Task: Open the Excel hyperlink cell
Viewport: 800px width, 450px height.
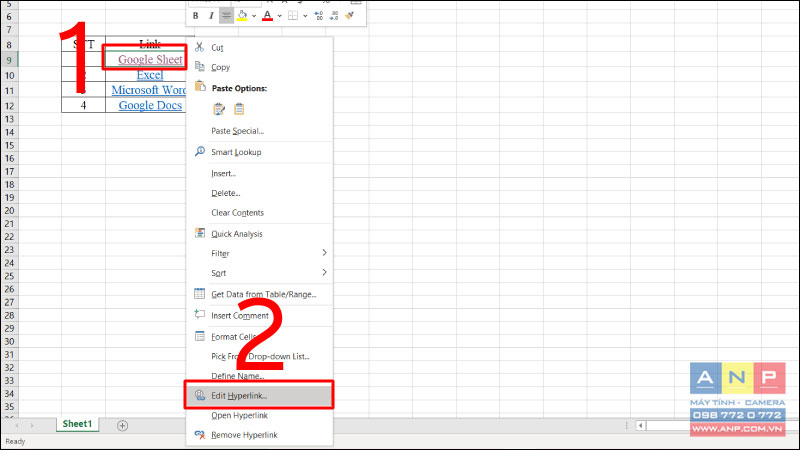Action: [x=149, y=75]
